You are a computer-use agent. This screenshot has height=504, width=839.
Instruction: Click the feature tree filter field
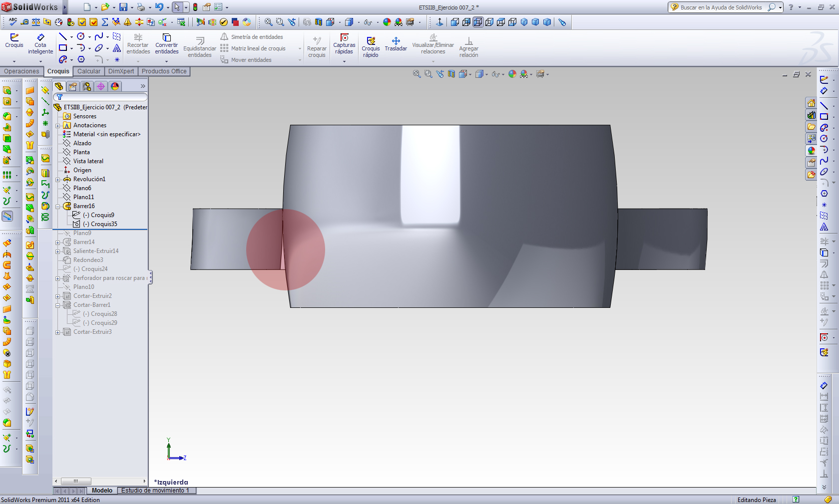point(100,97)
